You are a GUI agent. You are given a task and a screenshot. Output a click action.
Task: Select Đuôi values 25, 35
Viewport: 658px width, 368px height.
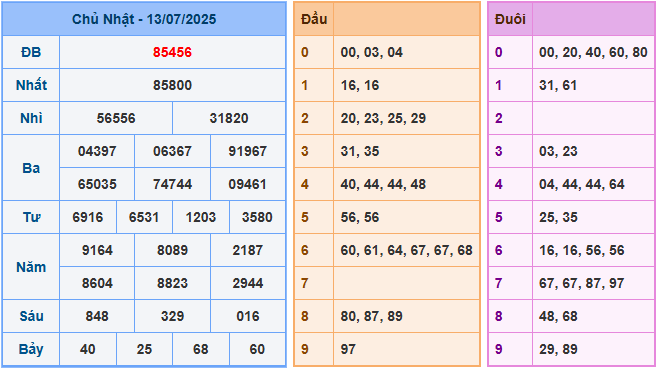point(558,217)
